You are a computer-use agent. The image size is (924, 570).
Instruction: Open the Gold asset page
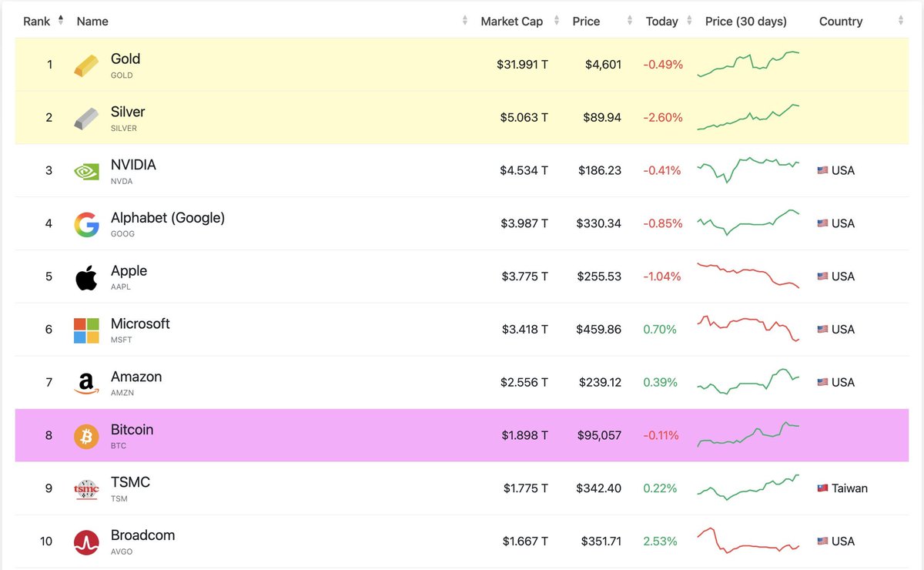[126, 58]
